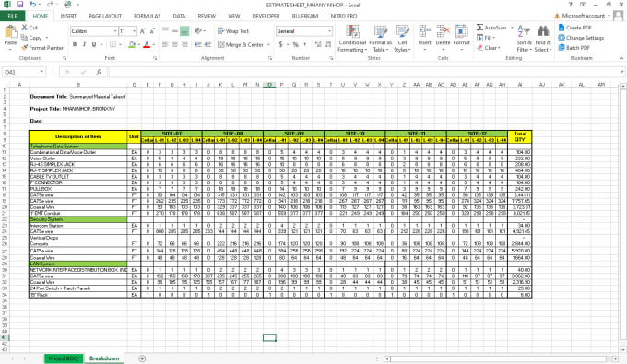The height and width of the screenshot is (364, 627).
Task: Switch to the Priced BOQ sheet
Action: coord(64,358)
